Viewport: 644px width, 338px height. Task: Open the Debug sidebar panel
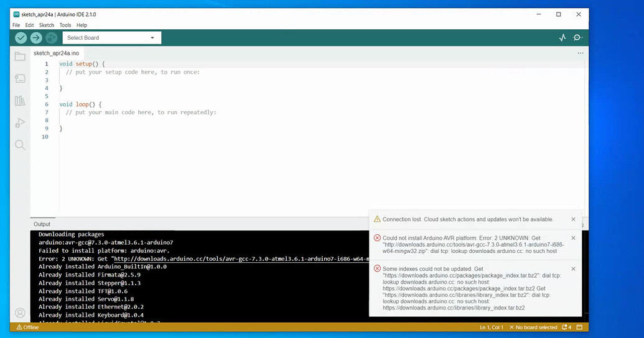click(20, 122)
